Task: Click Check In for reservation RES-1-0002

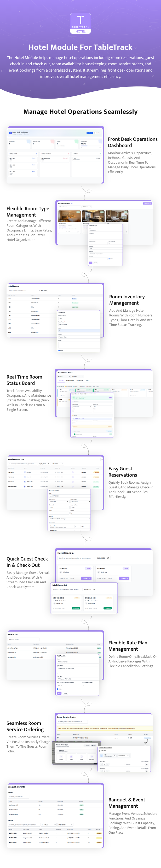Action: coord(124,578)
